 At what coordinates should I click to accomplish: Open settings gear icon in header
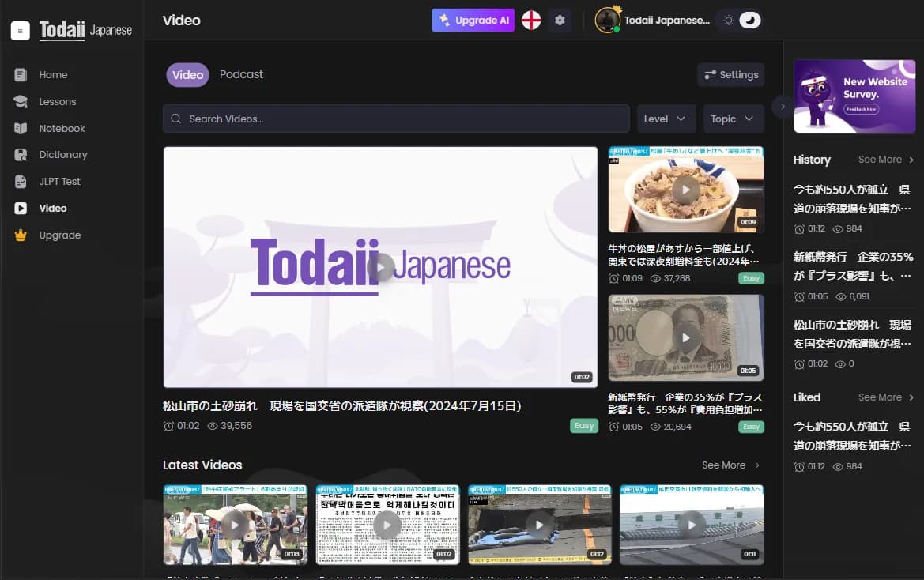[560, 21]
